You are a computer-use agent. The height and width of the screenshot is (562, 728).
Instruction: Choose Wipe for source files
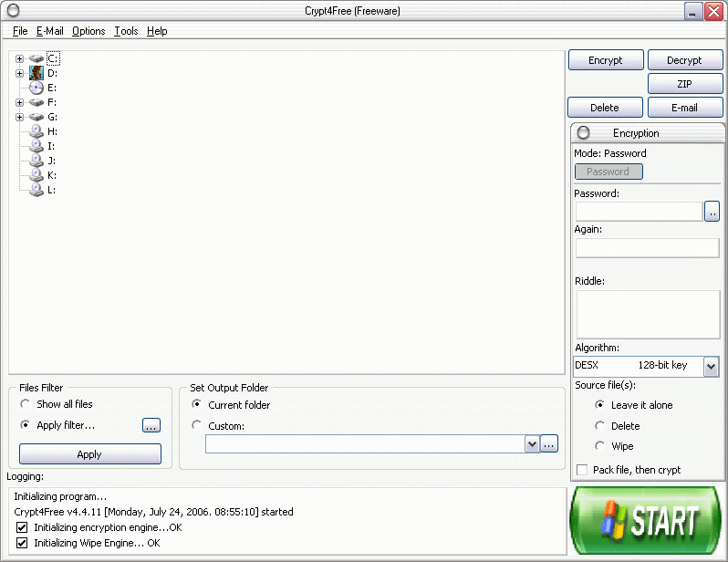(599, 446)
